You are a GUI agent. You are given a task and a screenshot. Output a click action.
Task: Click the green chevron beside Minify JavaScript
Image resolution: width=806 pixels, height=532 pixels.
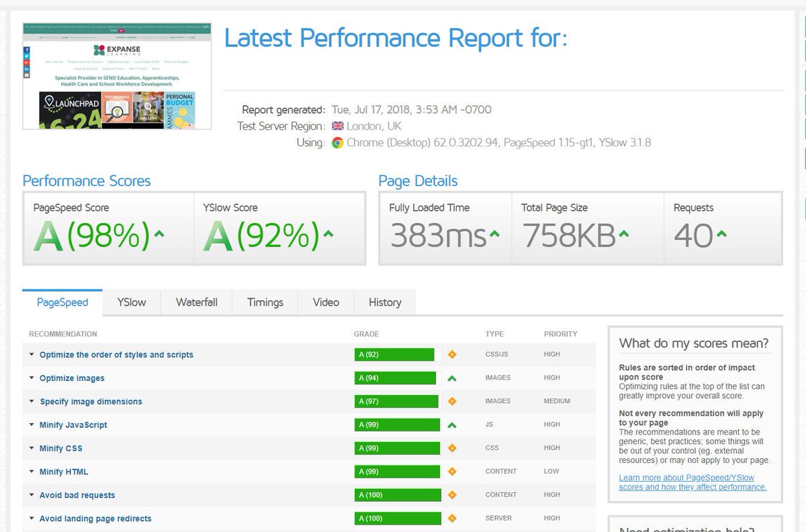click(452, 425)
